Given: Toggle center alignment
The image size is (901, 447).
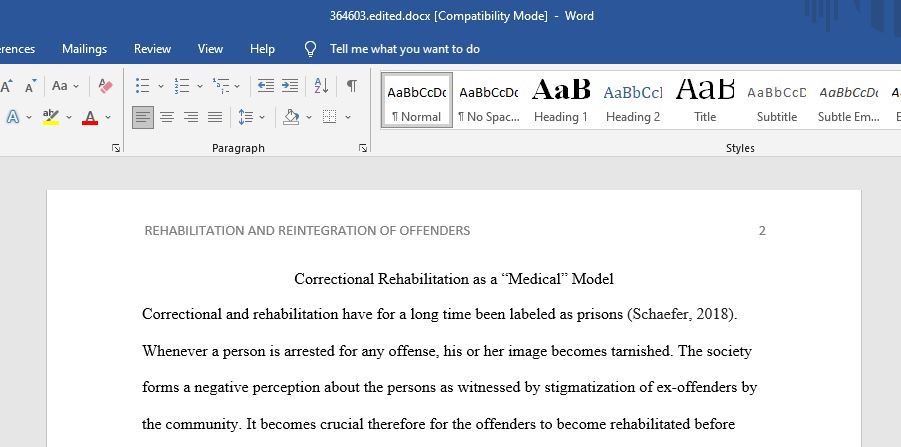Looking at the screenshot, I should [x=167, y=117].
